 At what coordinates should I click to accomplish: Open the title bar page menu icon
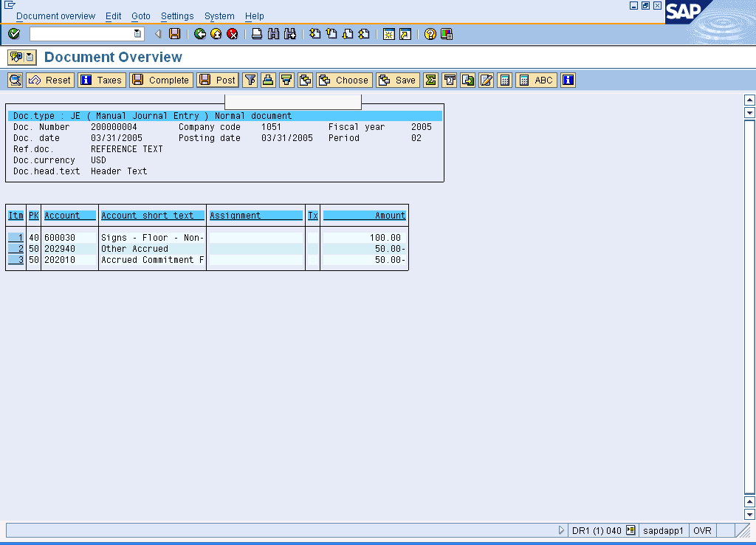point(30,57)
